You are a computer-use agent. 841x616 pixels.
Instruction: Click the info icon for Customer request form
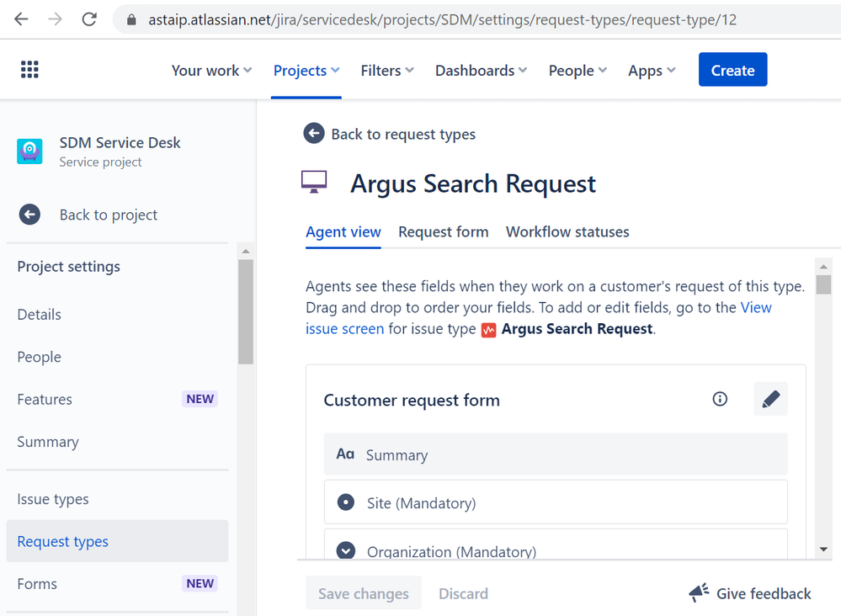(x=720, y=399)
